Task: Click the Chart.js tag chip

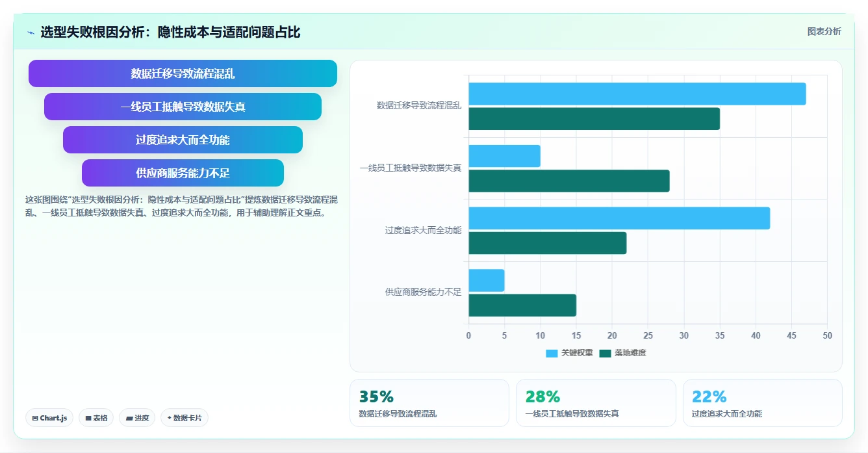Action: pyautogui.click(x=49, y=418)
